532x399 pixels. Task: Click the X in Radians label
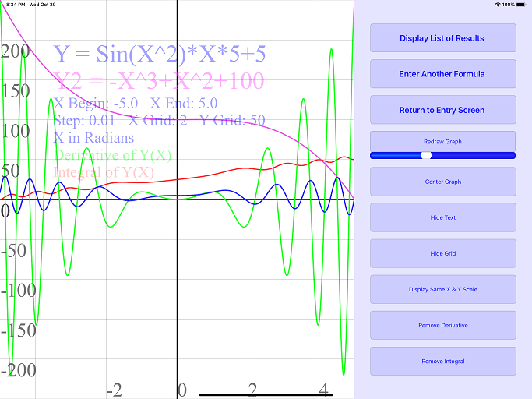tap(93, 137)
